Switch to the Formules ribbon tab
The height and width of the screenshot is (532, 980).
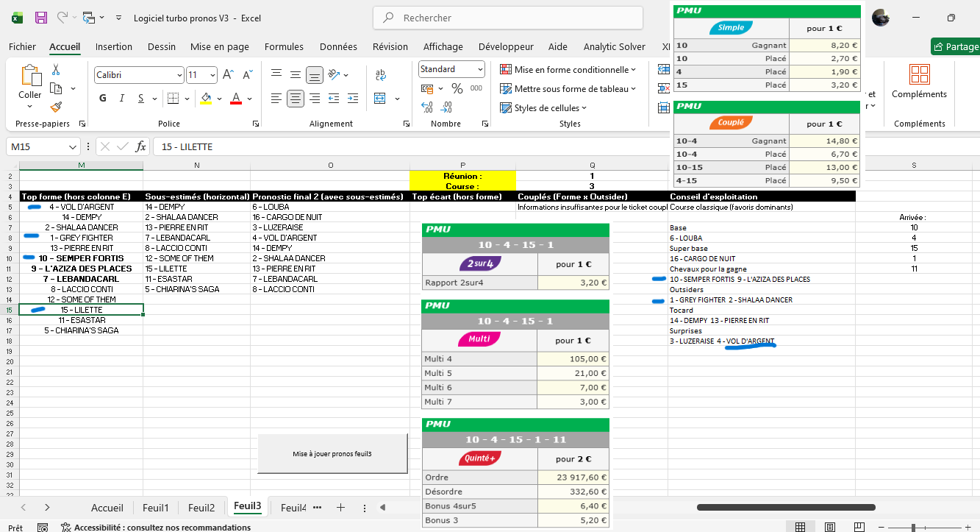click(284, 46)
